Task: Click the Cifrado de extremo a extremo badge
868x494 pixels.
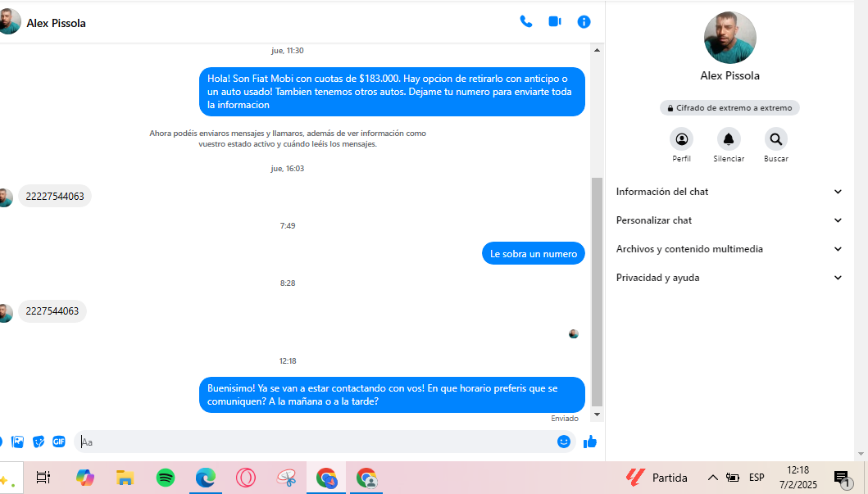Action: (729, 108)
